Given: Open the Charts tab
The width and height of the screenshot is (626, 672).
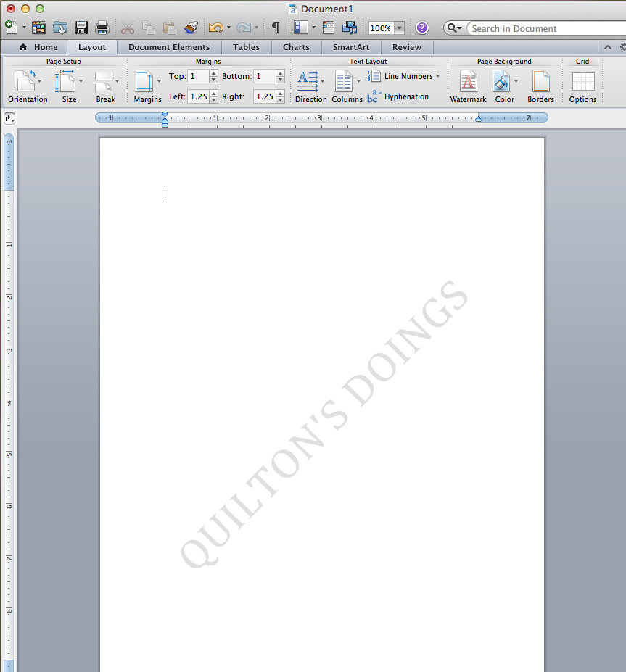Looking at the screenshot, I should point(296,47).
